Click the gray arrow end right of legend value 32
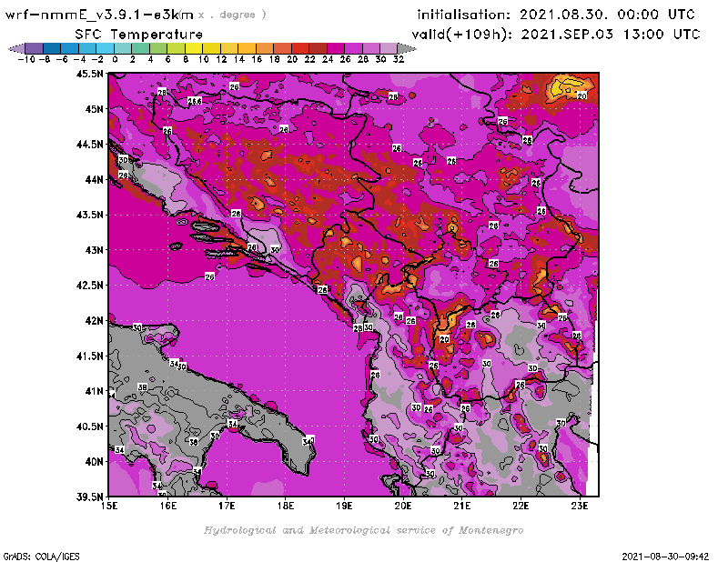 (407, 48)
